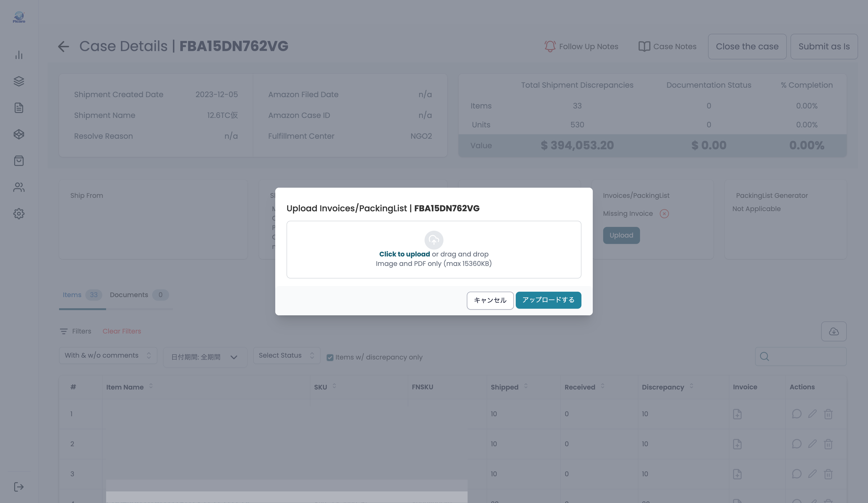The image size is (868, 503).
Task: Click キャンセル in the upload dialog
Action: [x=490, y=300]
